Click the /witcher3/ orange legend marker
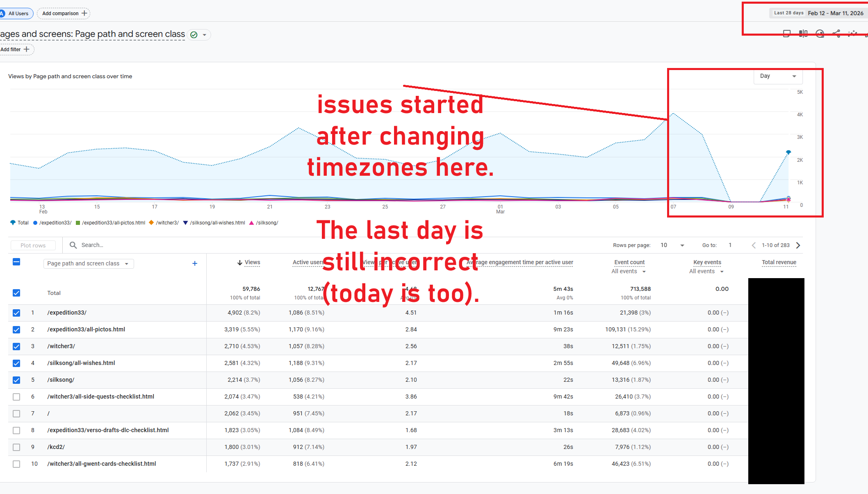Viewport: 868px width, 494px height. [x=151, y=223]
